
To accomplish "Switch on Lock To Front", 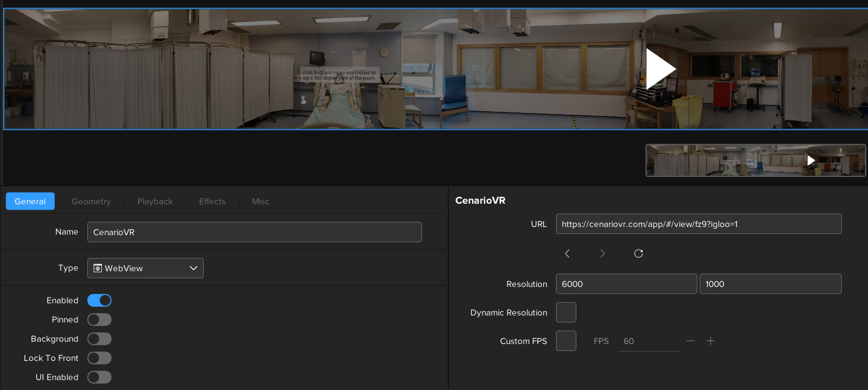I will [100, 358].
